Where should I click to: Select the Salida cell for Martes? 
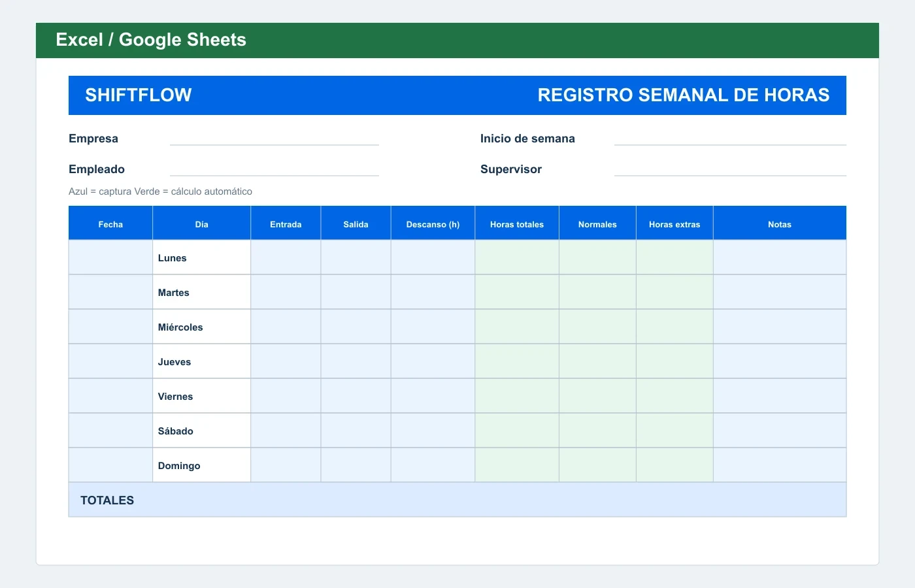(x=356, y=292)
